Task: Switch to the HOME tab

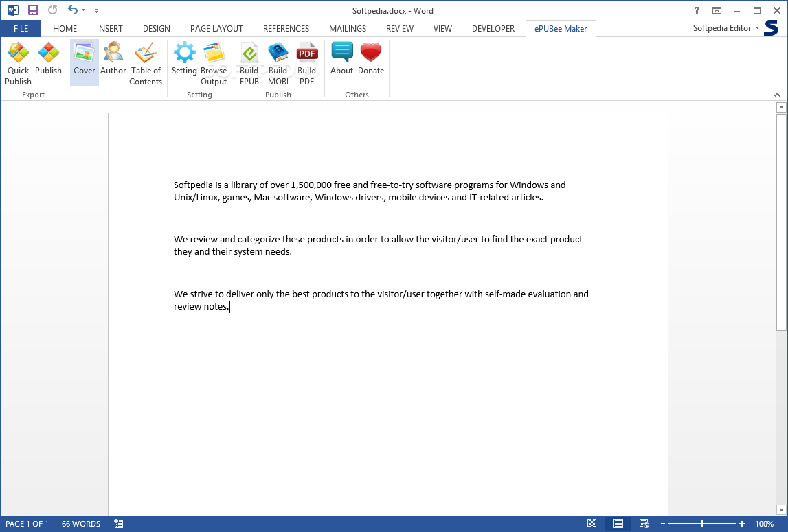Action: 65,29
